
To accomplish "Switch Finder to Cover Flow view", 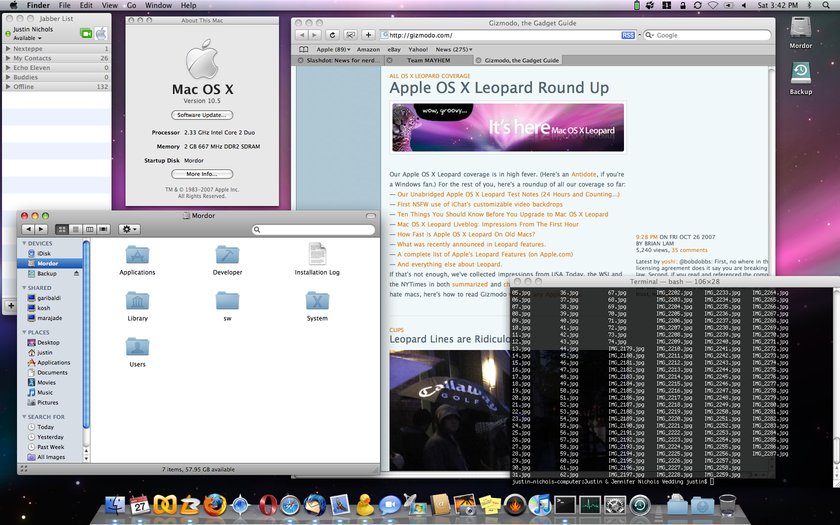I will pyautogui.click(x=103, y=229).
